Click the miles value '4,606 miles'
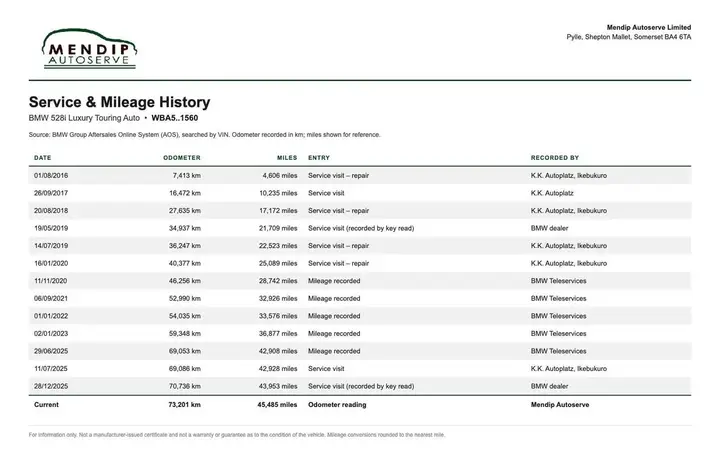Screen dimensions: 720x452 pyautogui.click(x=280, y=175)
